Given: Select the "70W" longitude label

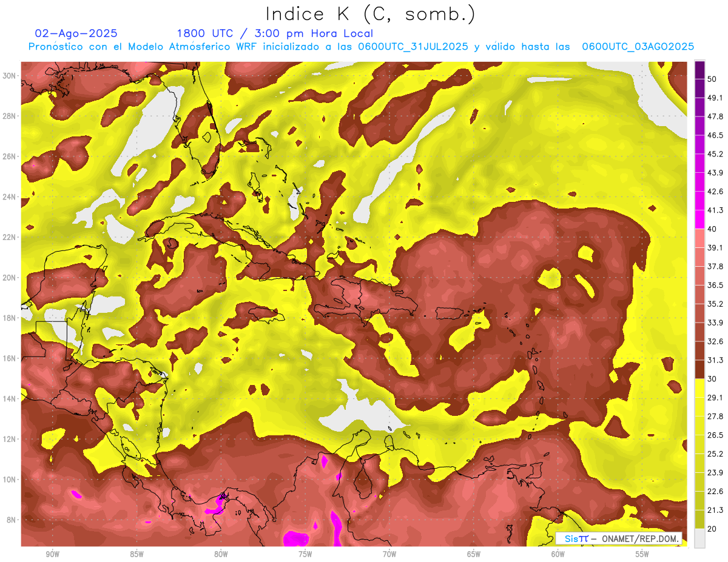Looking at the screenshot, I should pos(389,554).
